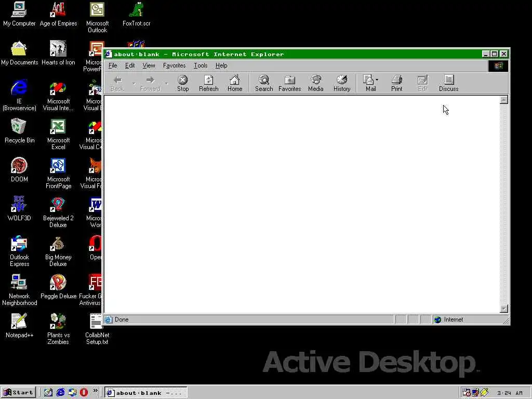Screen dimensions: 532x399
Task: Launch Opera from Quick Launch
Action: click(84, 393)
